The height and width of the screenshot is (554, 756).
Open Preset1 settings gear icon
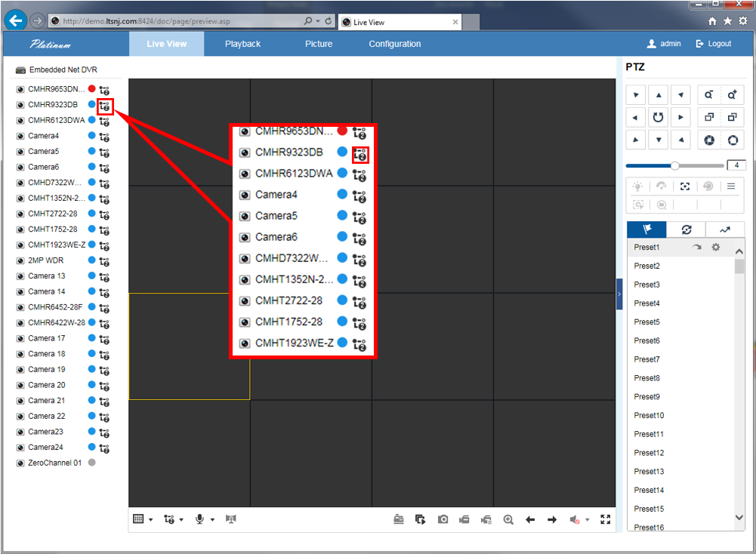(716, 248)
